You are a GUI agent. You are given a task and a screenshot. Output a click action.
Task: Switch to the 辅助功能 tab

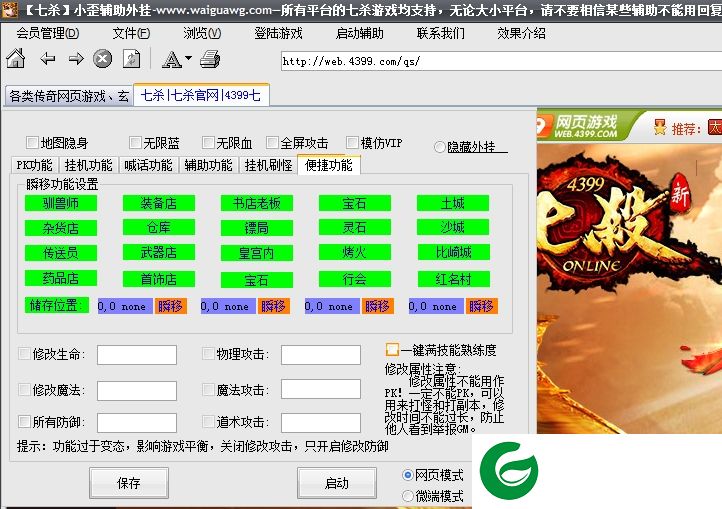209,165
